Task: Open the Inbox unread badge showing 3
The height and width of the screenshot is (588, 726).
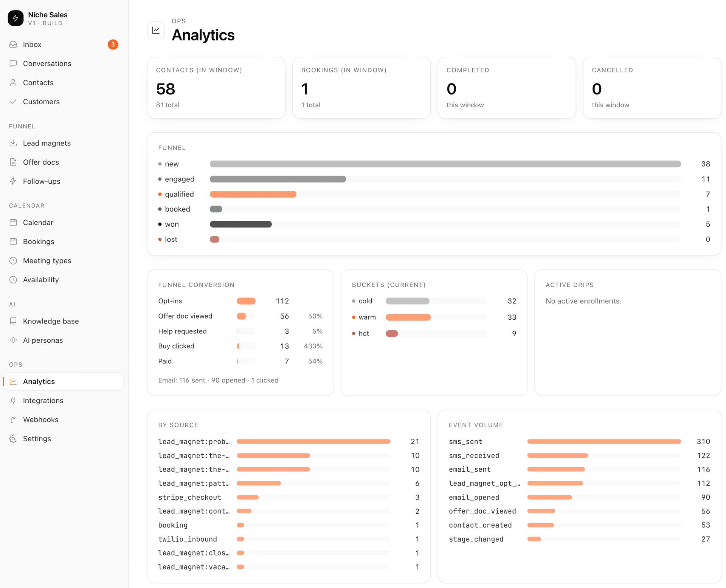Action: [x=113, y=45]
